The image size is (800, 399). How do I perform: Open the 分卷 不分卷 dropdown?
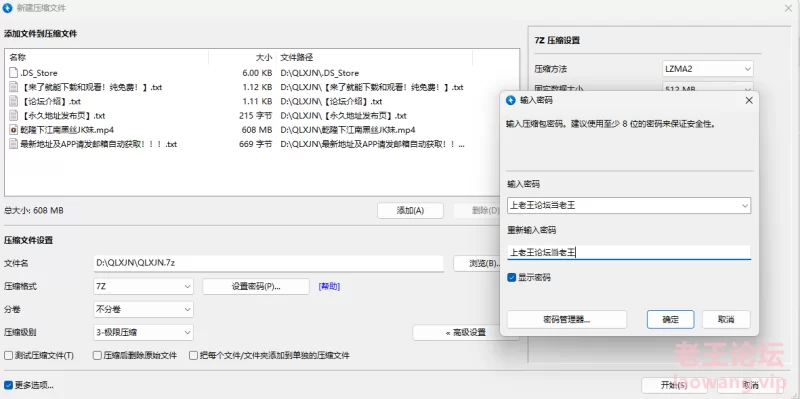click(x=143, y=309)
